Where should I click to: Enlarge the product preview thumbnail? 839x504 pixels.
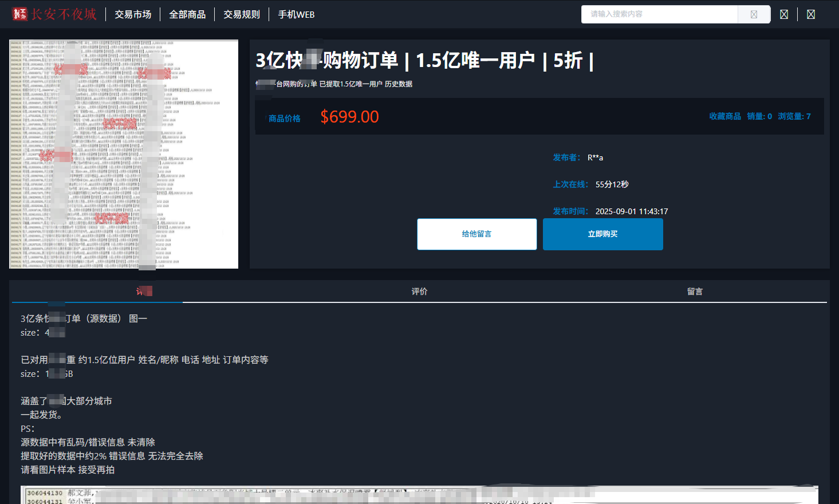[124, 154]
